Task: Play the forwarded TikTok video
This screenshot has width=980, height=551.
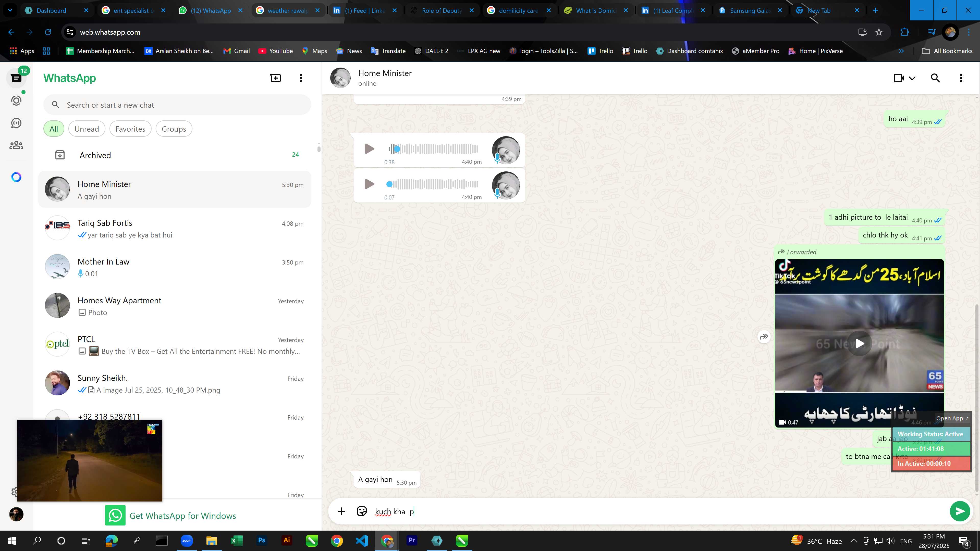Action: [859, 343]
